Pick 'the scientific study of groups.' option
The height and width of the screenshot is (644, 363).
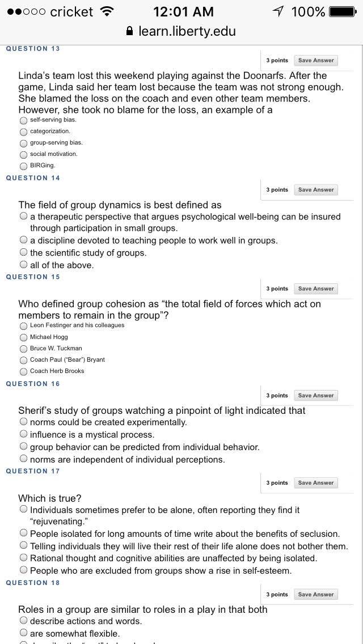pyautogui.click(x=23, y=252)
